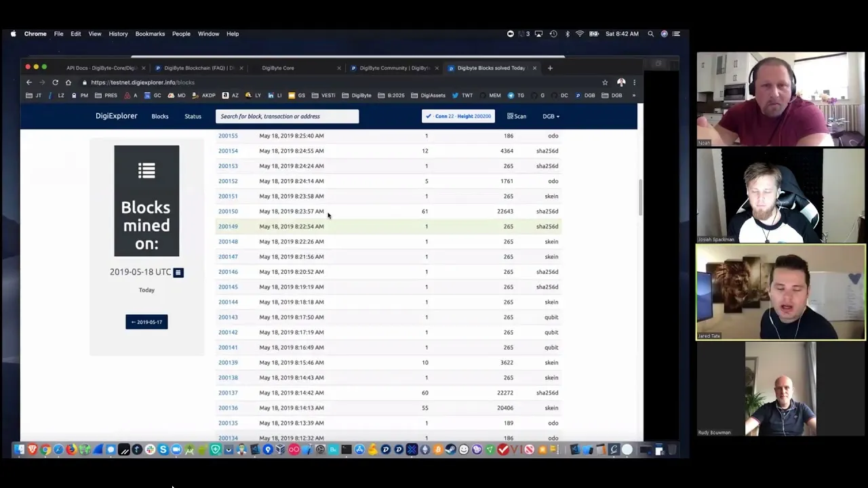The width and height of the screenshot is (868, 488).
Task: Click qubit in the block 200143 row
Action: [x=551, y=317]
